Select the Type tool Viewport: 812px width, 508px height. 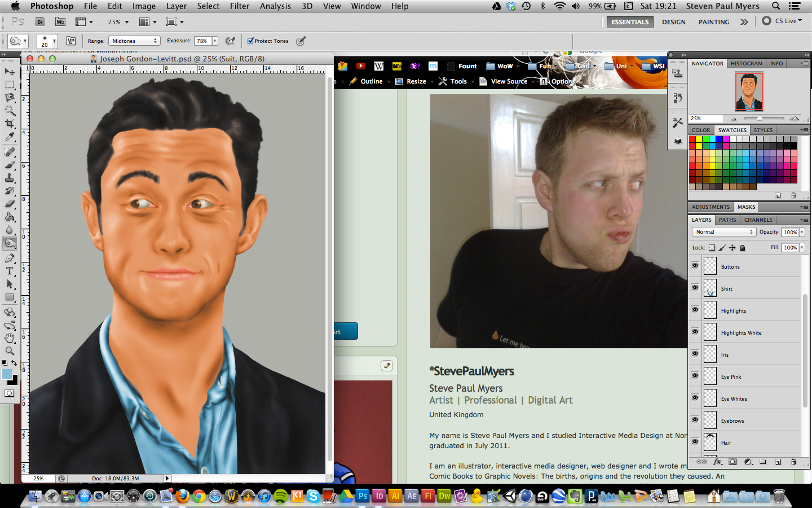[10, 271]
